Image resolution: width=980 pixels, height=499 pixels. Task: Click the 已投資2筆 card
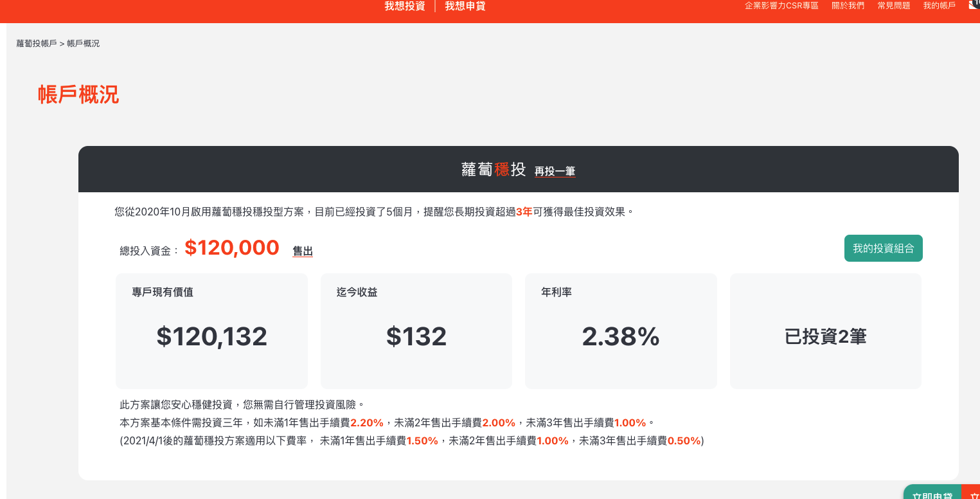point(826,331)
